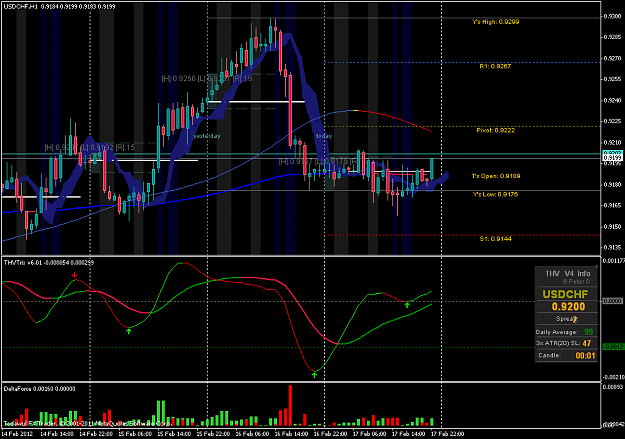The width and height of the screenshot is (625, 439).
Task: Click the 0.9255 price axis label
Action: click(x=612, y=79)
